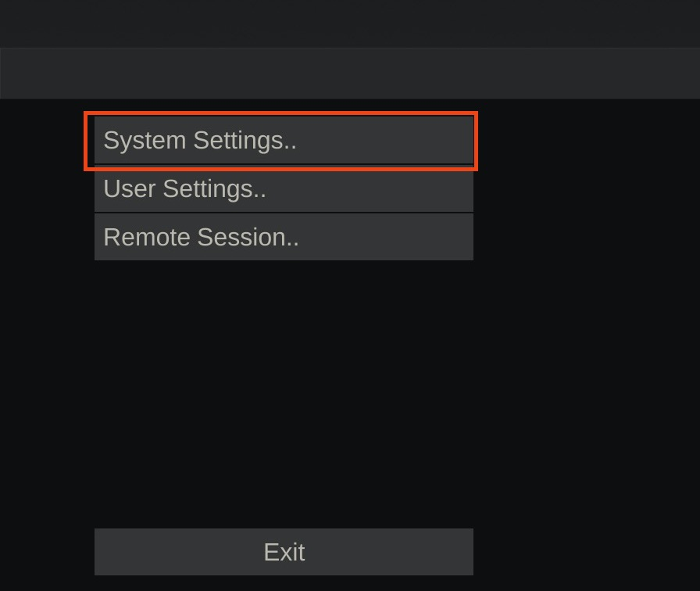Go to User Settings submenu
The image size is (700, 591).
(284, 188)
